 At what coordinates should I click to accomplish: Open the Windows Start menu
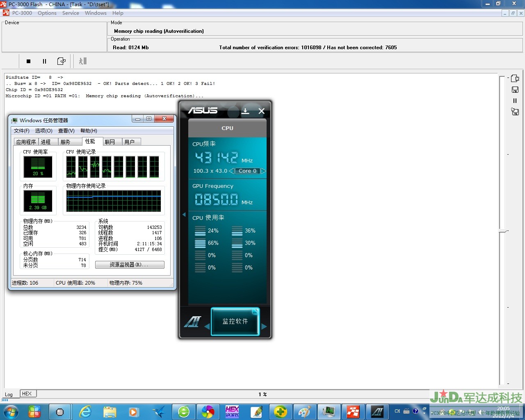point(11,411)
